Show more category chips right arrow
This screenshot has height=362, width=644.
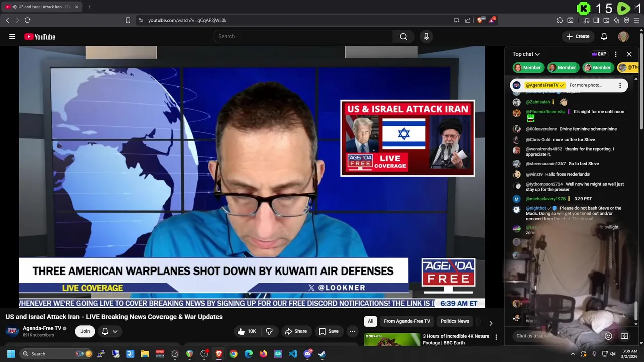click(491, 323)
